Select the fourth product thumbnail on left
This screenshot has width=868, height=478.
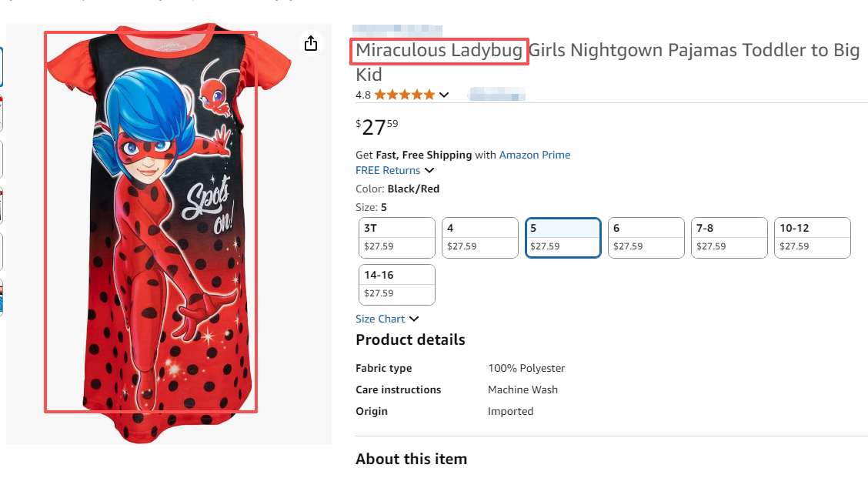click(2, 206)
